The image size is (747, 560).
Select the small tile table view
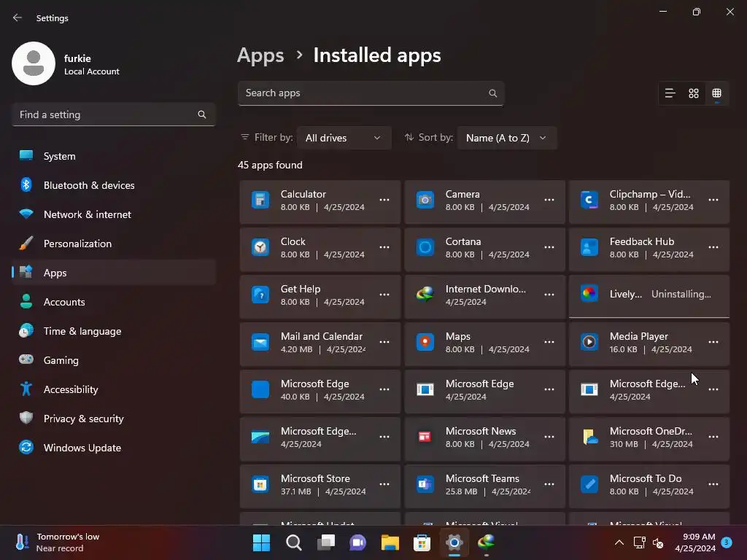716,93
